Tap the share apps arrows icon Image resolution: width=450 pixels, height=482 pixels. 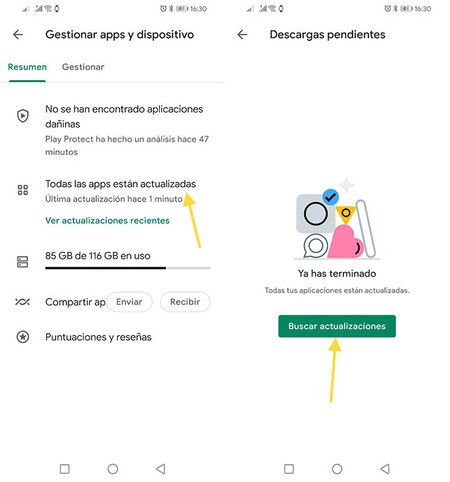[x=22, y=302]
